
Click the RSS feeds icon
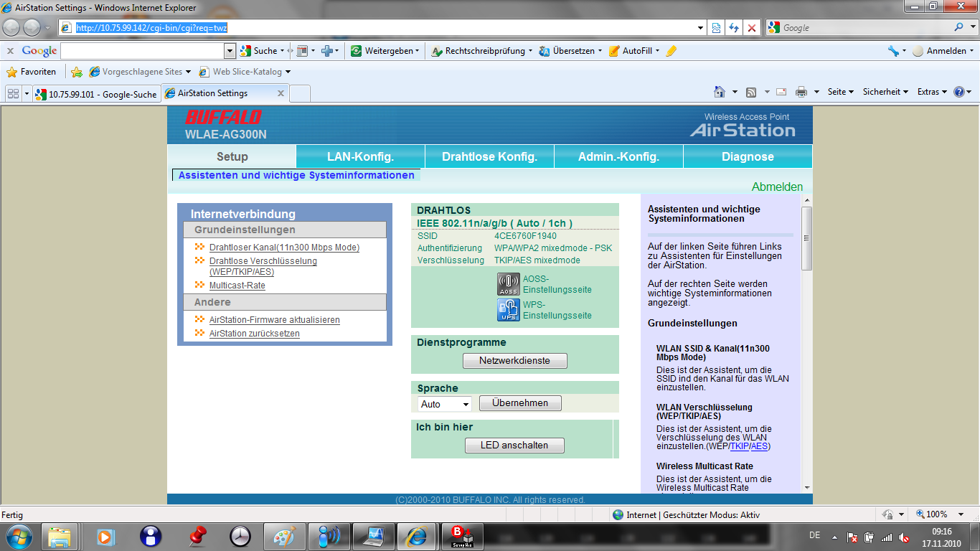point(751,92)
